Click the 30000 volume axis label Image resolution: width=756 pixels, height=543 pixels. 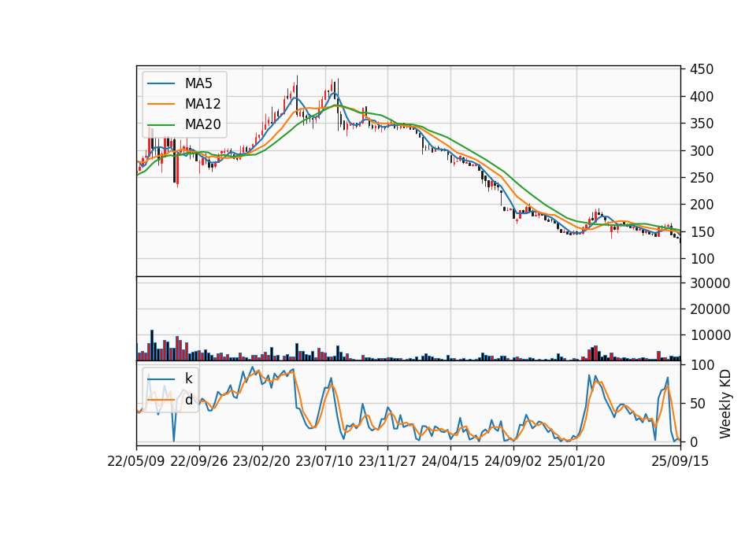tap(710, 283)
